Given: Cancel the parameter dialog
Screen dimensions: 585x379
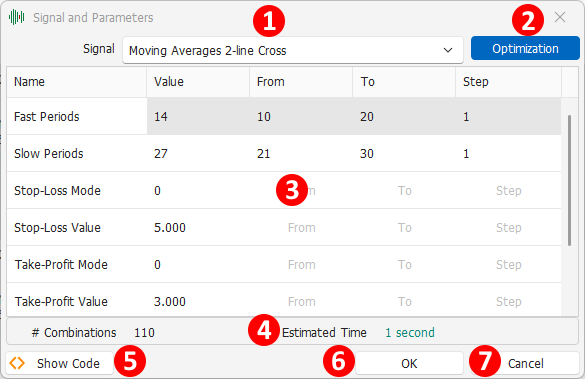Looking at the screenshot, I should 526,363.
